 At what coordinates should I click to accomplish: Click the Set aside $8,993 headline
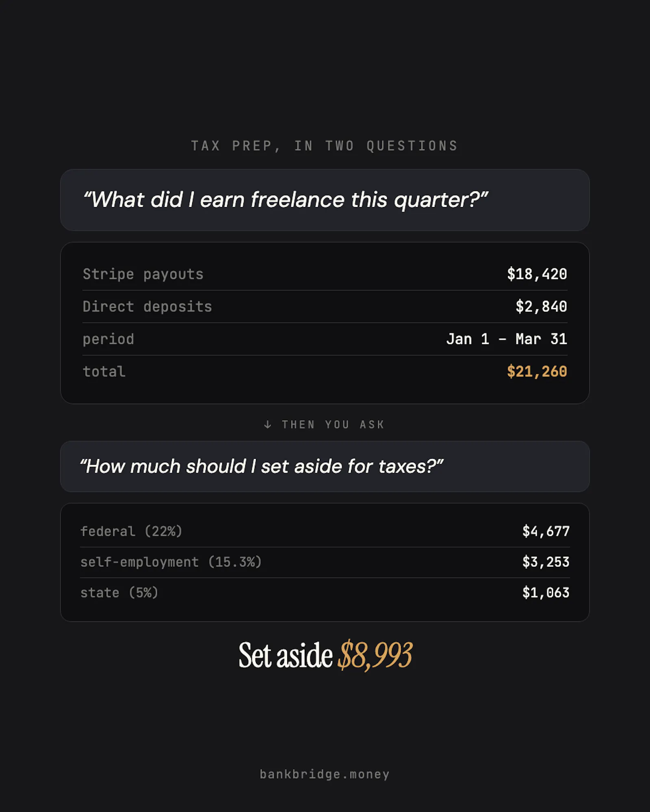pyautogui.click(x=325, y=655)
